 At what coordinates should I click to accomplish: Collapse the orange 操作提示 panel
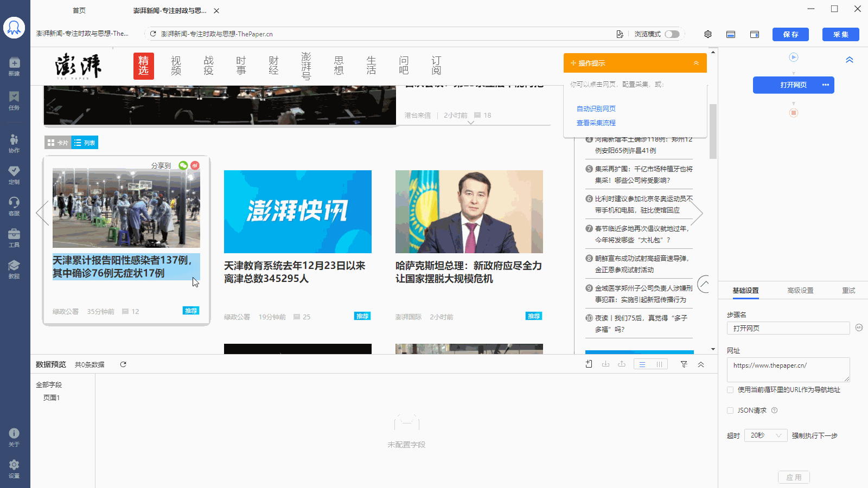[x=696, y=63]
